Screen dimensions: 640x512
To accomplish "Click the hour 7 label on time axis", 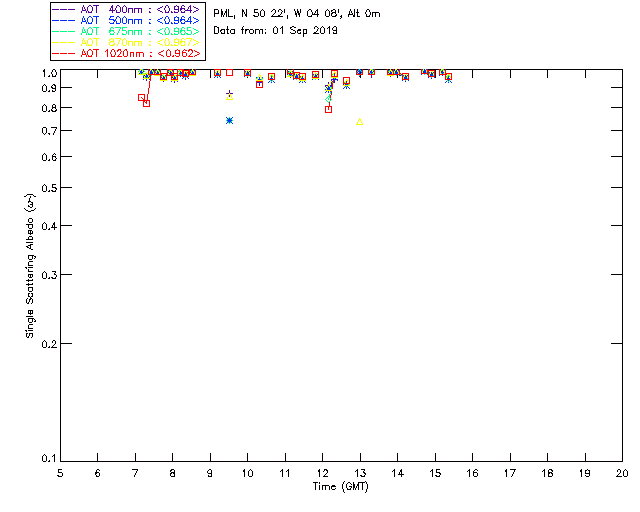I will pyautogui.click(x=135, y=473).
